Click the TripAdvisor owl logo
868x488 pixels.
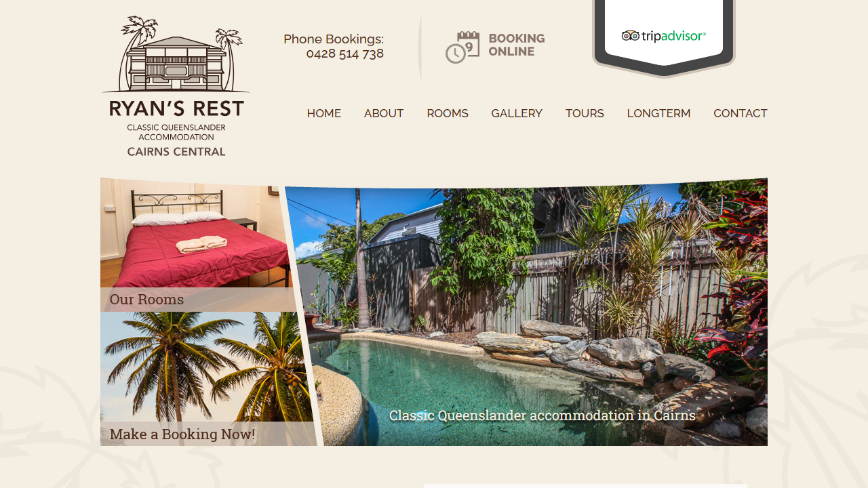point(631,36)
